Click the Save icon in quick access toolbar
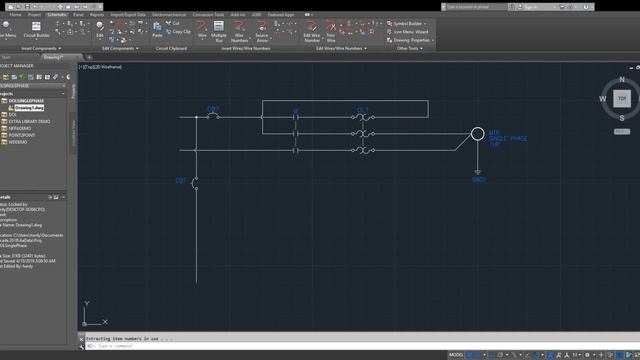Screen dimensions: 640x360 pyautogui.click(x=27, y=7)
